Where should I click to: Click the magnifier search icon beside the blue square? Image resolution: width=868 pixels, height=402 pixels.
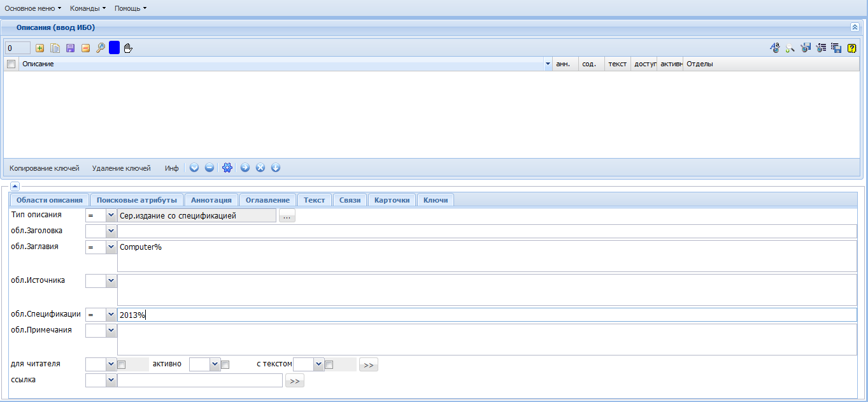click(x=101, y=48)
